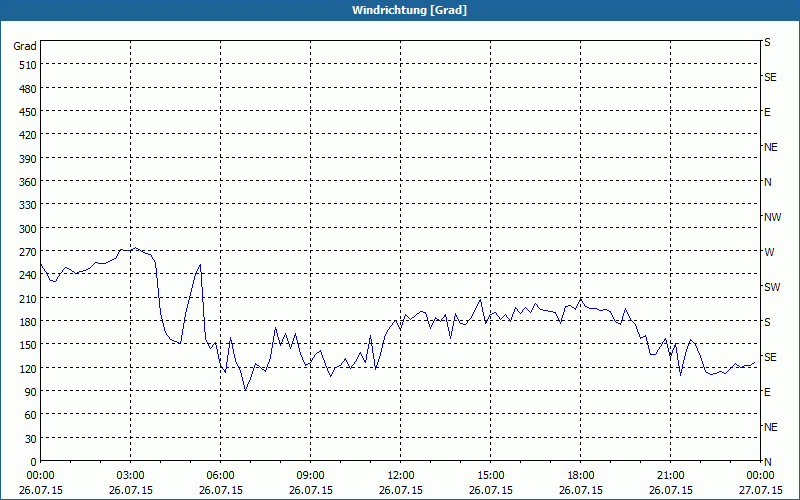
Task: Select the "NE" compass label near 405 degrees
Action: click(x=771, y=147)
